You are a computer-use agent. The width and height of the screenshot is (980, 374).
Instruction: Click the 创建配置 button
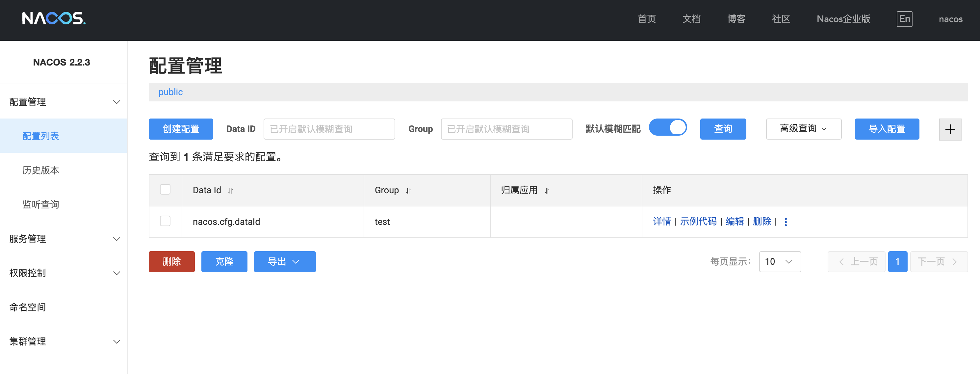181,129
